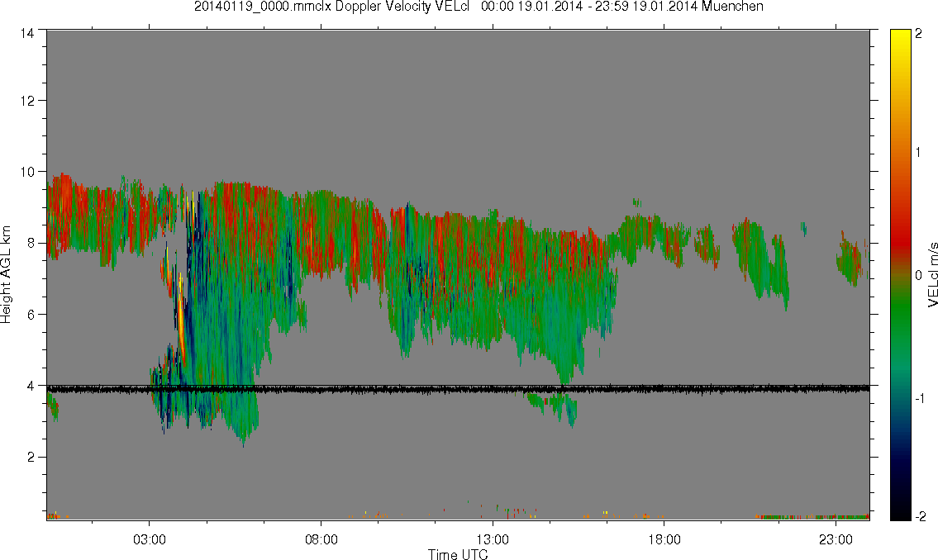The image size is (938, 560).
Task: Click the 8 km height tick label
Action: click(x=31, y=243)
